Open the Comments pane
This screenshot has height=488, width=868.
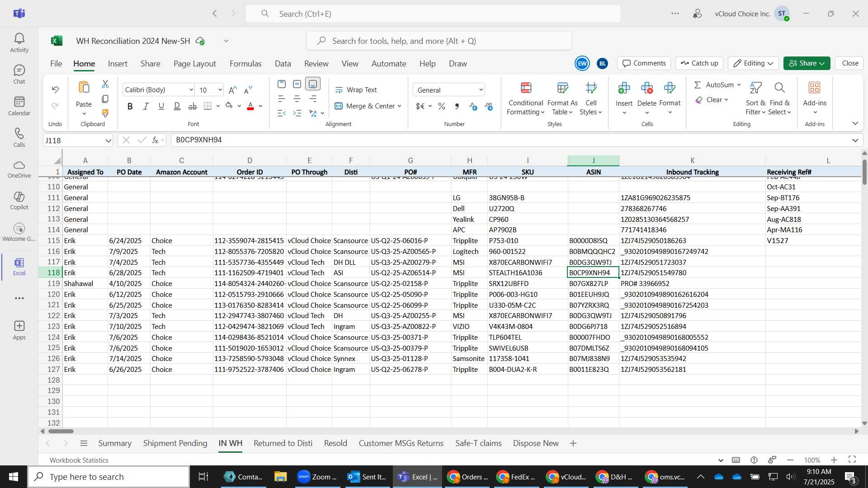[644, 63]
